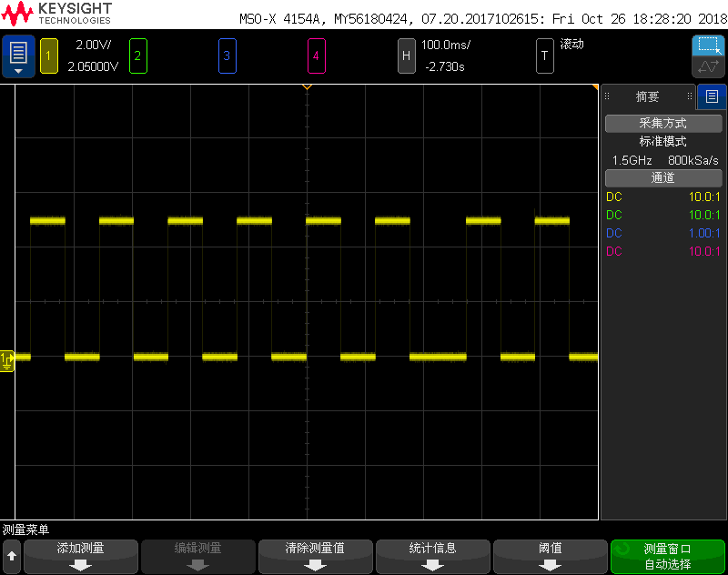Click the 2.05000V offset value
This screenshot has width=728, height=575.
[93, 66]
